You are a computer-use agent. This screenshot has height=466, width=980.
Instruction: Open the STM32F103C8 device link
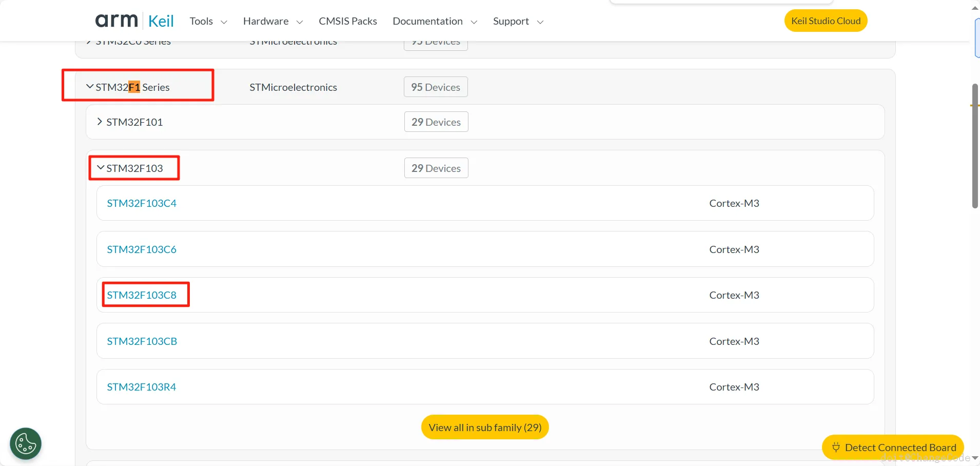click(142, 295)
